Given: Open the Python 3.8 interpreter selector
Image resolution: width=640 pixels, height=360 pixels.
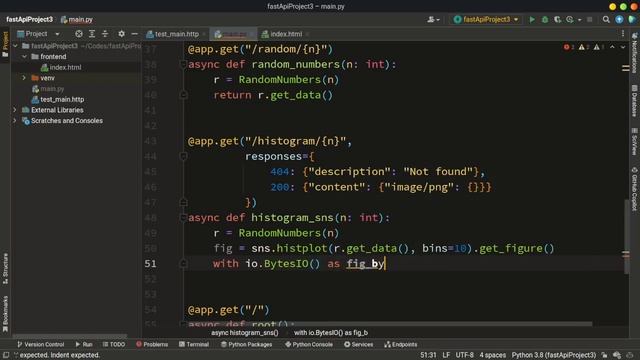Looking at the screenshot, I should click(554, 355).
